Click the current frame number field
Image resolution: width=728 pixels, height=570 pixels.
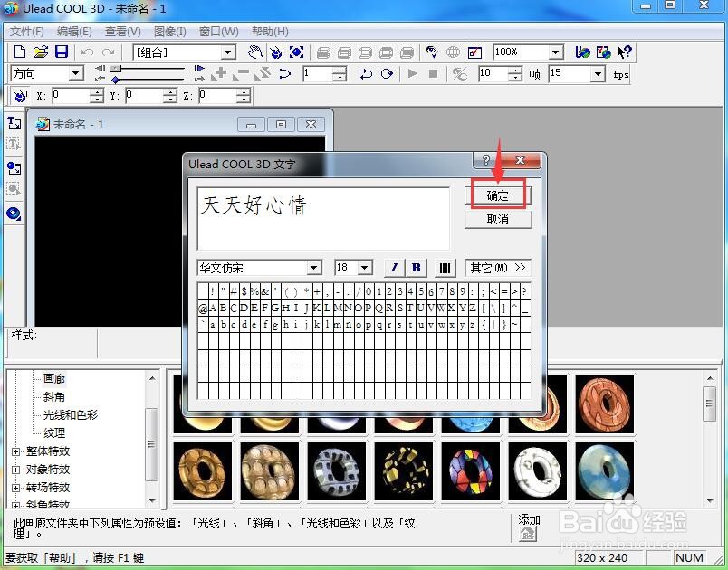click(319, 74)
